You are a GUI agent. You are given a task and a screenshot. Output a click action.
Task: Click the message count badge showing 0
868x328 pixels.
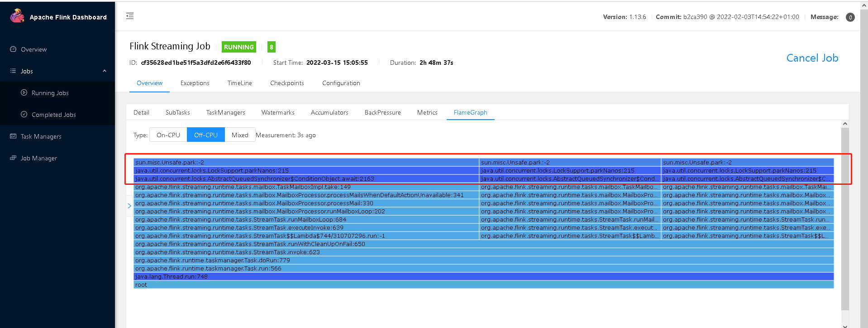click(x=850, y=17)
